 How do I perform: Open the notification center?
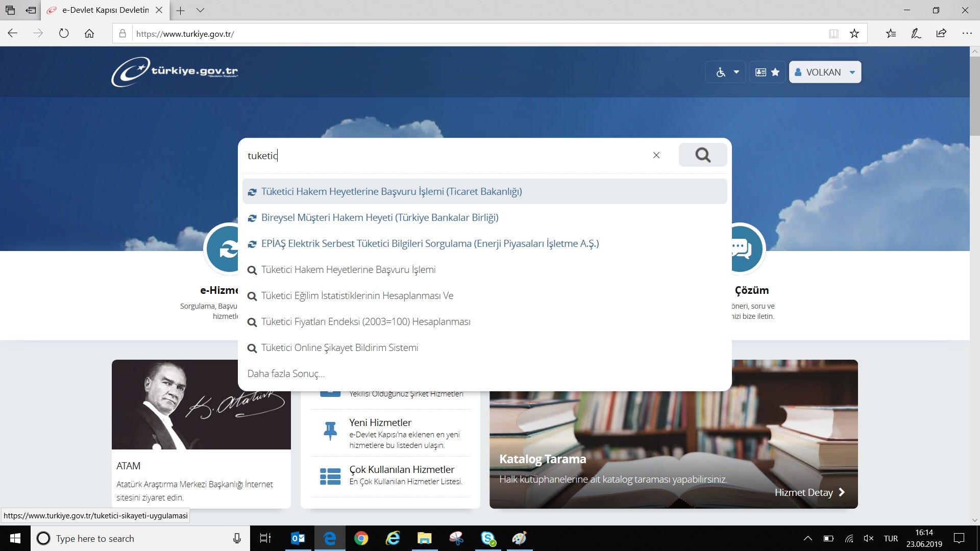[x=959, y=538]
